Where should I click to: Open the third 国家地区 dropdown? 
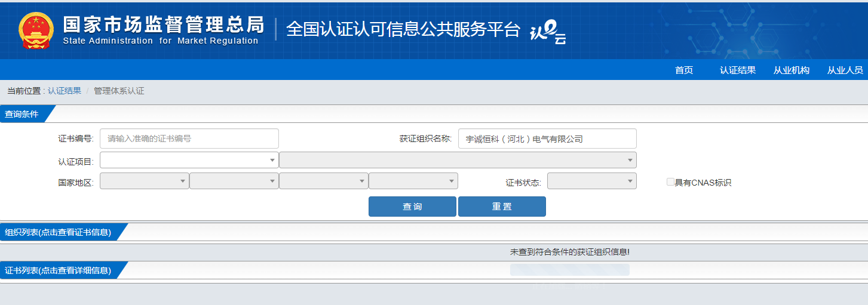click(x=324, y=181)
